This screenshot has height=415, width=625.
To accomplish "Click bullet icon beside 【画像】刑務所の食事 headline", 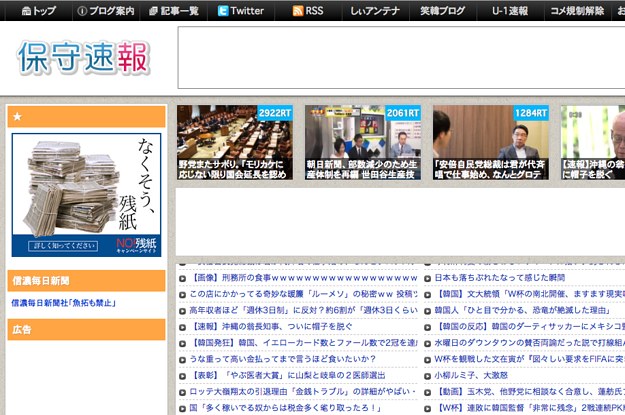I will [183, 277].
